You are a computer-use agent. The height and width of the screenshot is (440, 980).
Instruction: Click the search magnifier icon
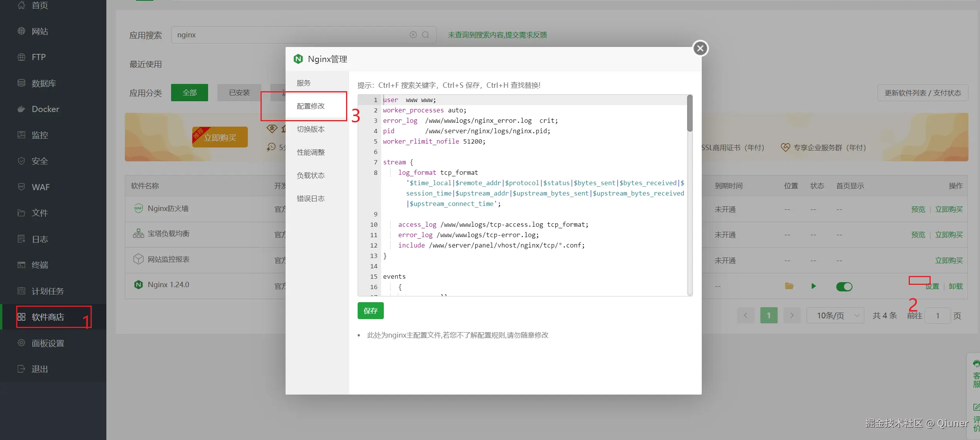pyautogui.click(x=425, y=35)
